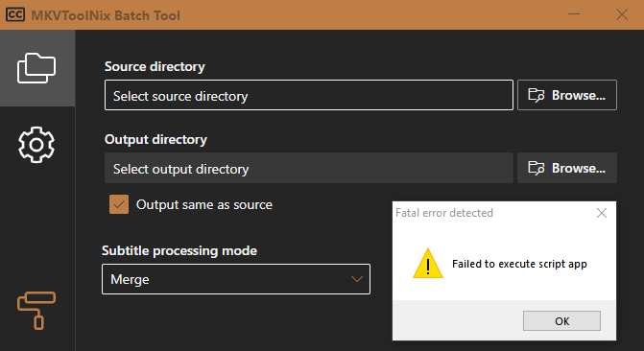Expand the Subtitle processing mode dropdown
This screenshot has width=644, height=351.
click(236, 279)
